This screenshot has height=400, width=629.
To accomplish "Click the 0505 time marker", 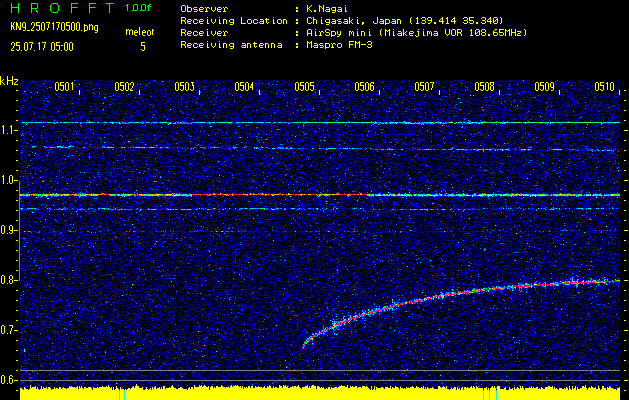I will click(304, 87).
